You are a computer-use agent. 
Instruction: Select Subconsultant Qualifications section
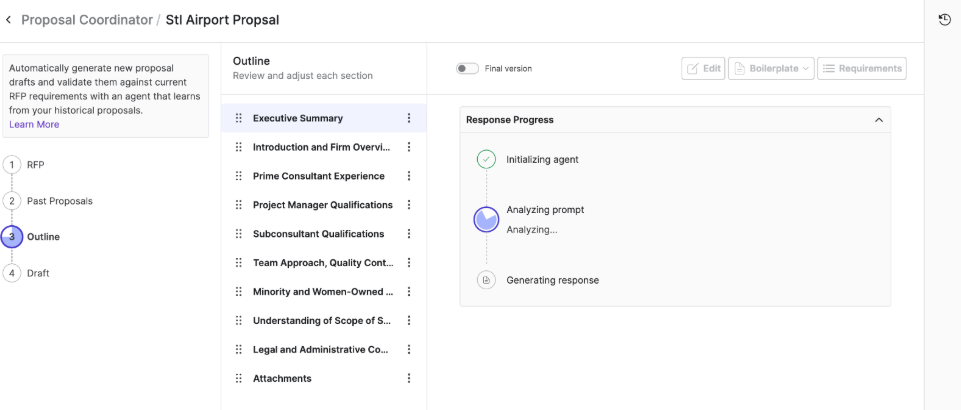(x=324, y=234)
